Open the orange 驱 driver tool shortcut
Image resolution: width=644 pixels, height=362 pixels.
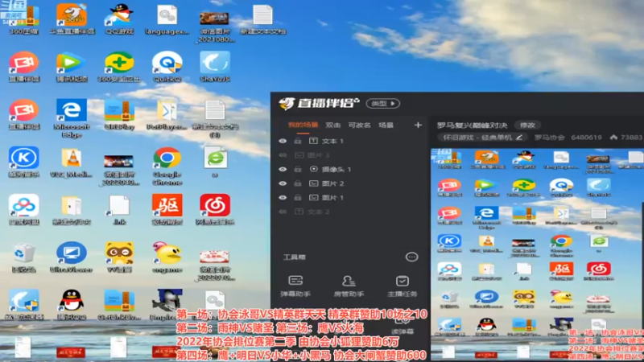coord(167,209)
